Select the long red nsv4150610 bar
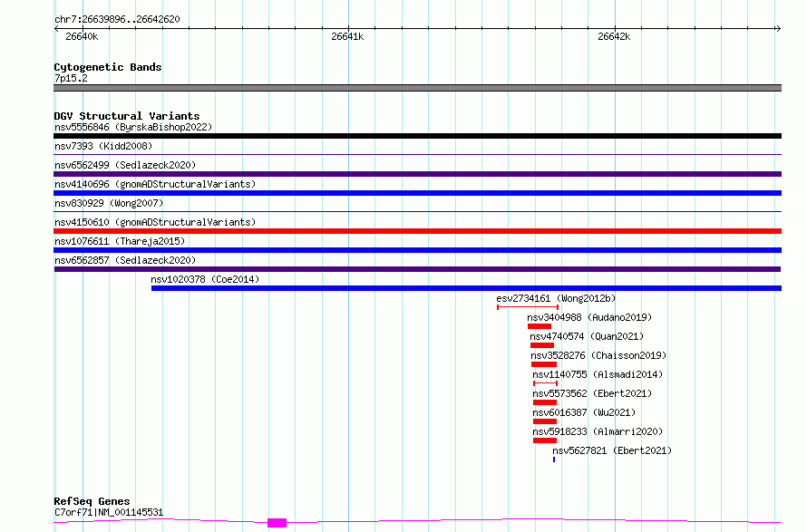 pyautogui.click(x=417, y=231)
